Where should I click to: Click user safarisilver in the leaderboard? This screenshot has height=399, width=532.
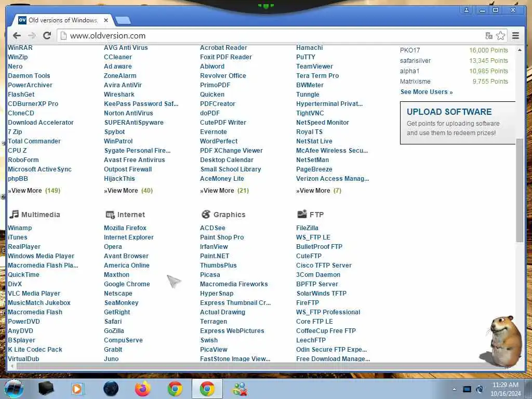(415, 61)
